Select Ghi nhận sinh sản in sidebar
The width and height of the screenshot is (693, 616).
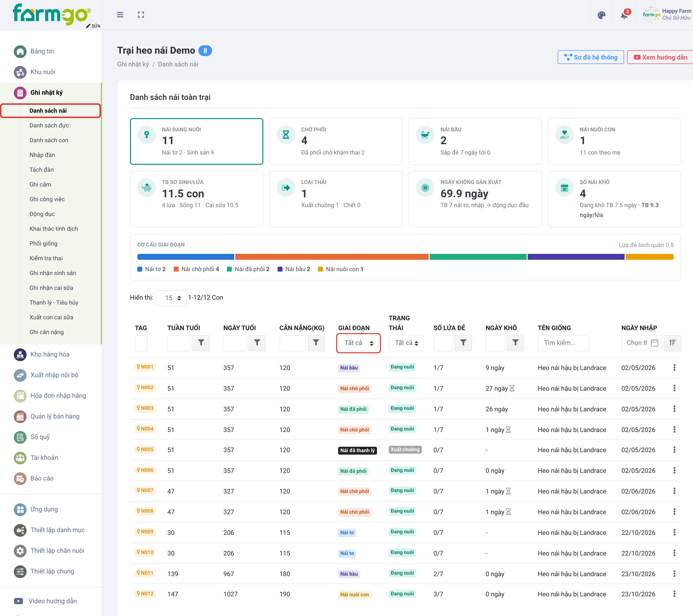click(53, 273)
